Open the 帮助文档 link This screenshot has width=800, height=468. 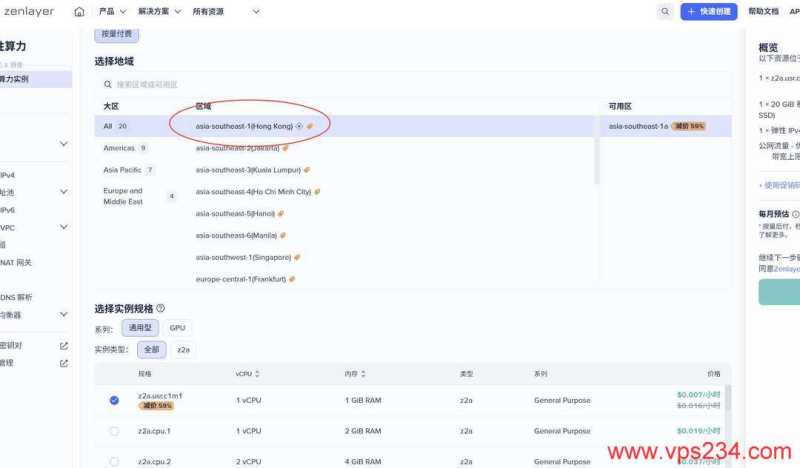coord(763,11)
